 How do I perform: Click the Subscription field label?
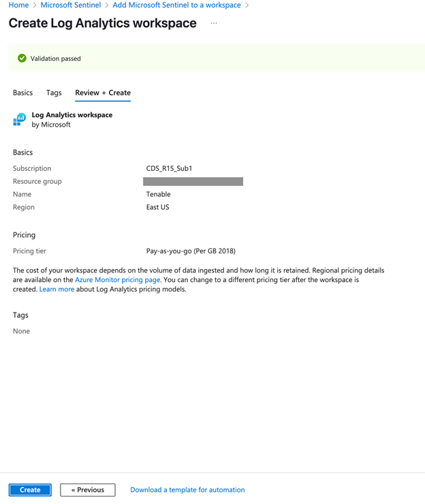[32, 168]
